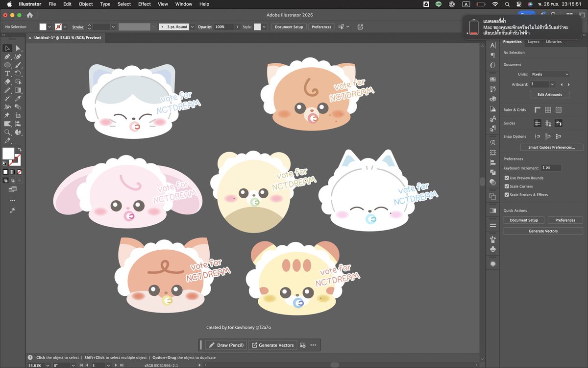Switch to the Layers tab

pyautogui.click(x=534, y=42)
